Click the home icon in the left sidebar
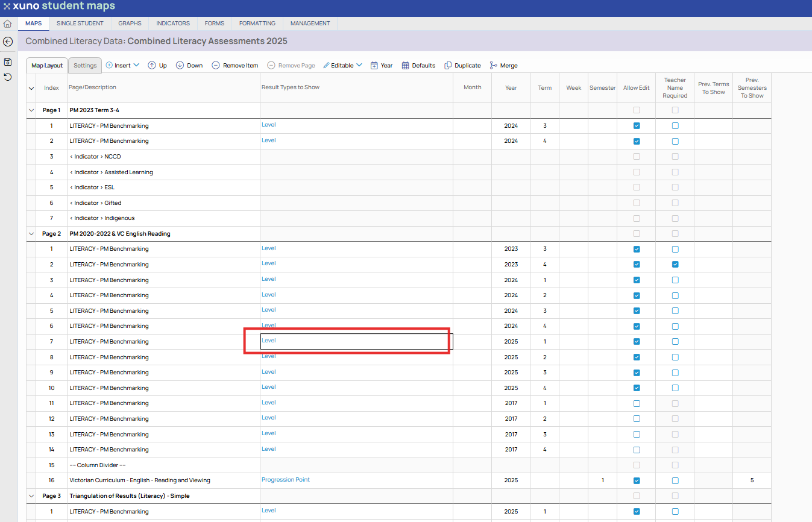The height and width of the screenshot is (522, 812). tap(8, 24)
